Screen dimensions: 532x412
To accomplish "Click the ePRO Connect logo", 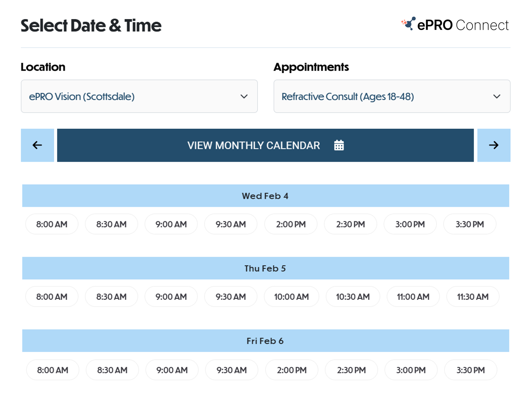I will (455, 25).
